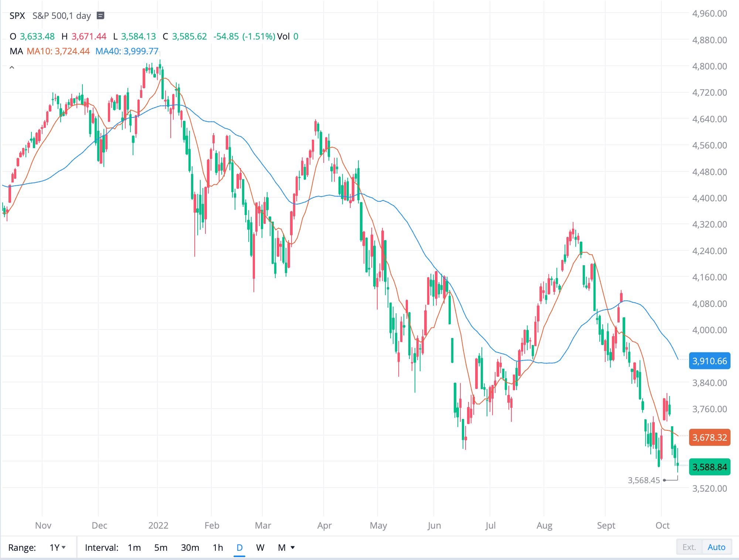Click the orange MA10 price label 3,678.32

coord(710,437)
